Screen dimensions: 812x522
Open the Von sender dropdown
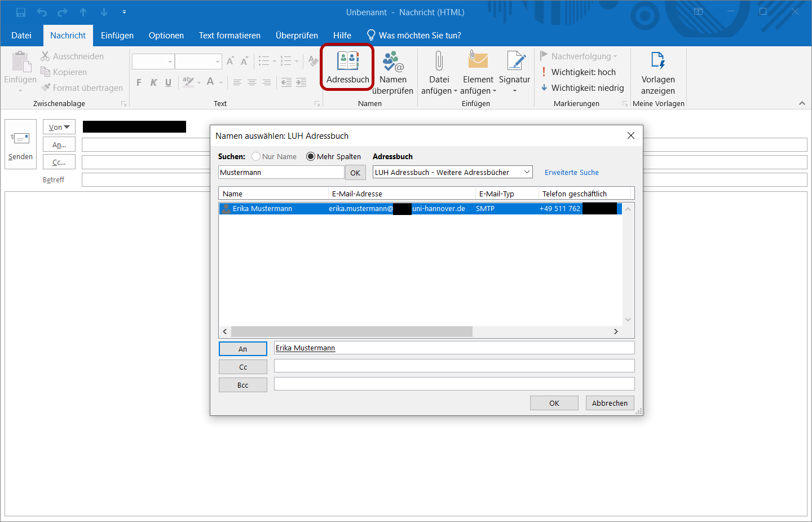59,127
